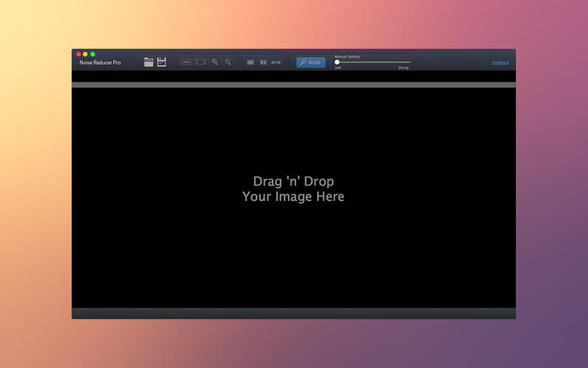This screenshot has height=368, width=588.
Task: Save the image using the floppy disk icon
Action: click(x=162, y=62)
